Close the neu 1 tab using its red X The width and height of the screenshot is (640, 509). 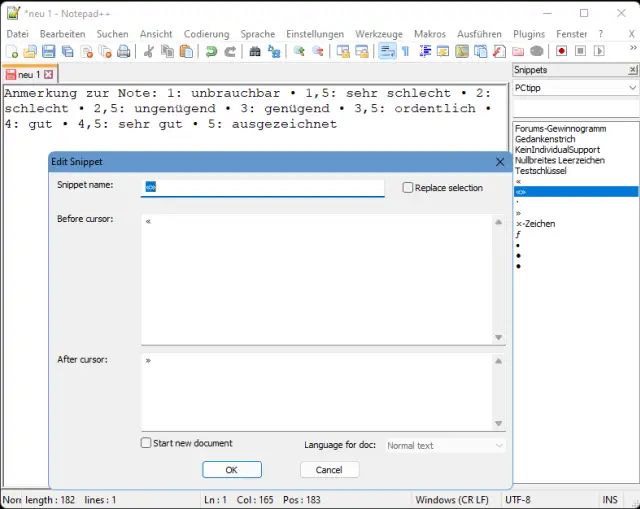(49, 74)
